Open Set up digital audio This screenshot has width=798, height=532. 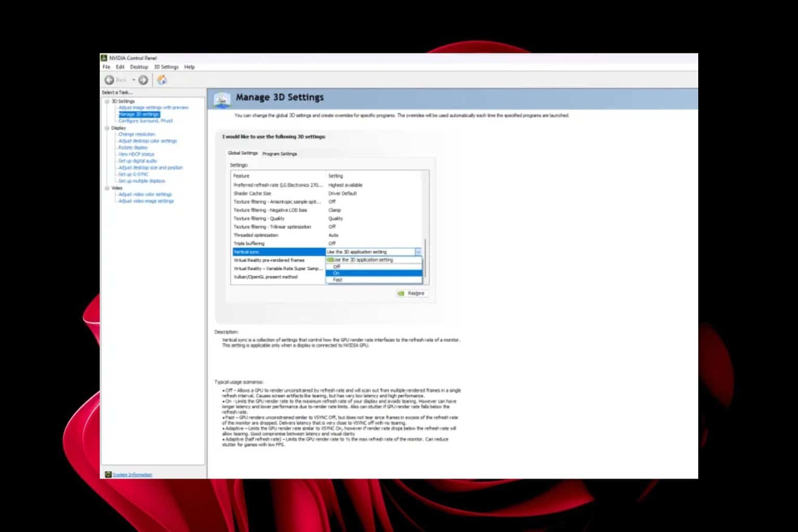coord(137,161)
